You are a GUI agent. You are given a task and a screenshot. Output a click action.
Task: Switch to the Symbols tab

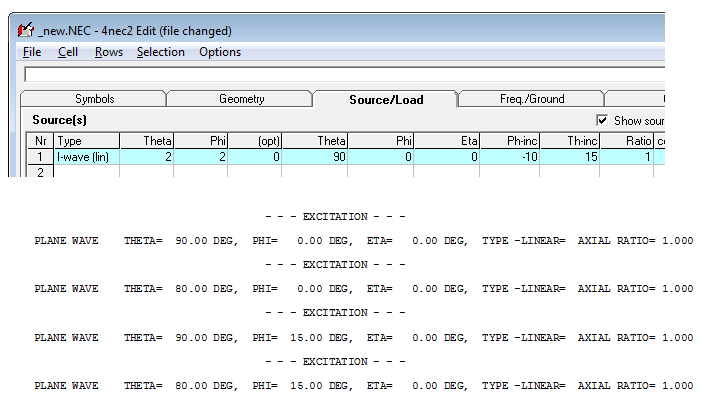[95, 99]
